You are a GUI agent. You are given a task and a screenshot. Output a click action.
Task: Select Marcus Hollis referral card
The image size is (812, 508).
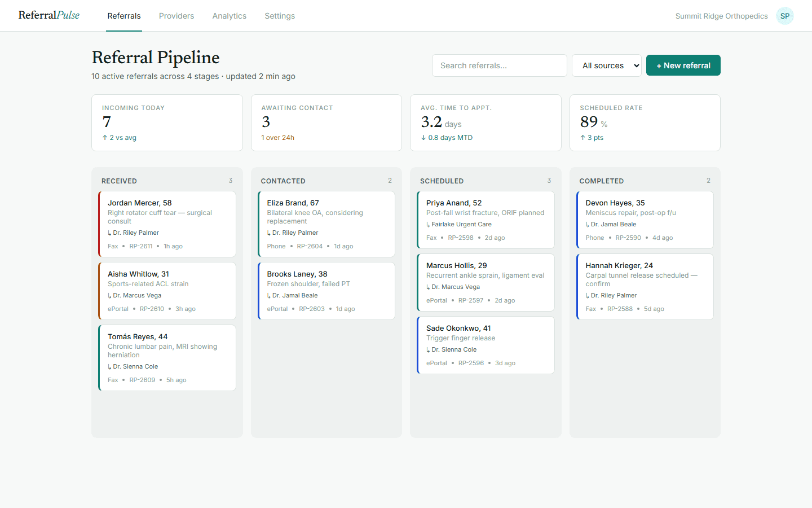[x=486, y=282]
